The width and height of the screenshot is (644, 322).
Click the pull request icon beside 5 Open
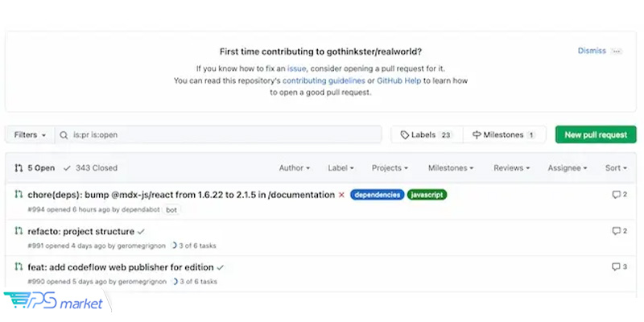(19, 168)
